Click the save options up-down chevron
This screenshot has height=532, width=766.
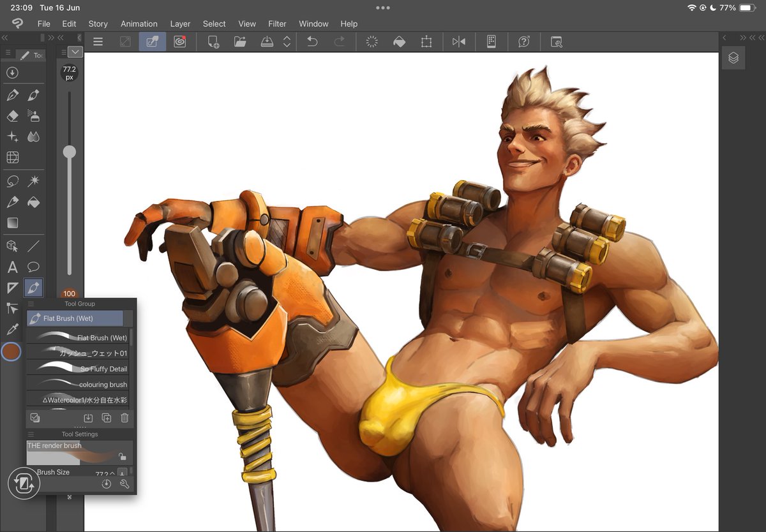point(287,42)
